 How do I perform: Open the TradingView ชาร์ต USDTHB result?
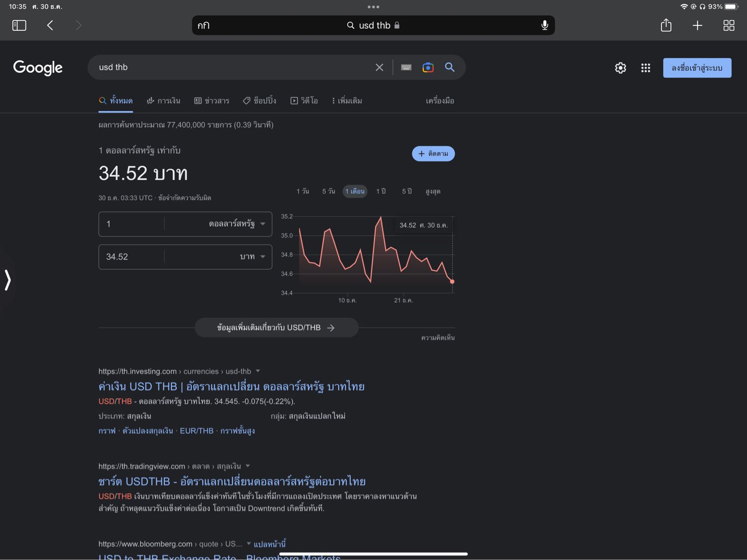[232, 482]
